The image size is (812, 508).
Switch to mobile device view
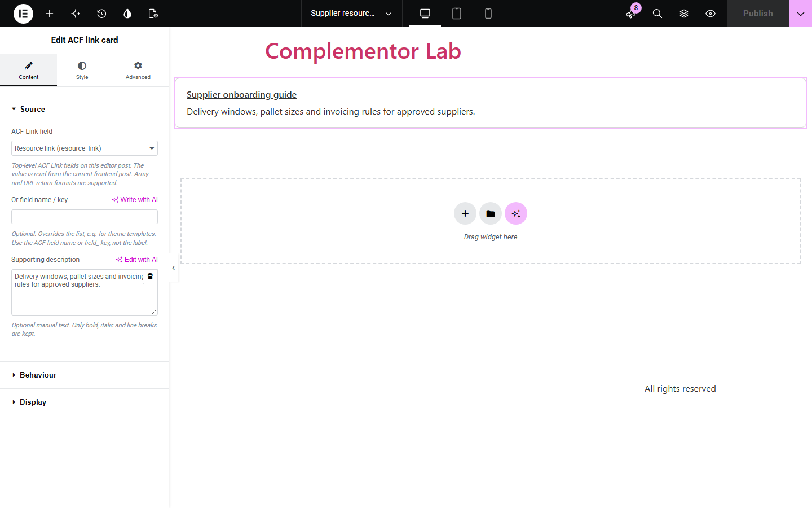click(488, 14)
